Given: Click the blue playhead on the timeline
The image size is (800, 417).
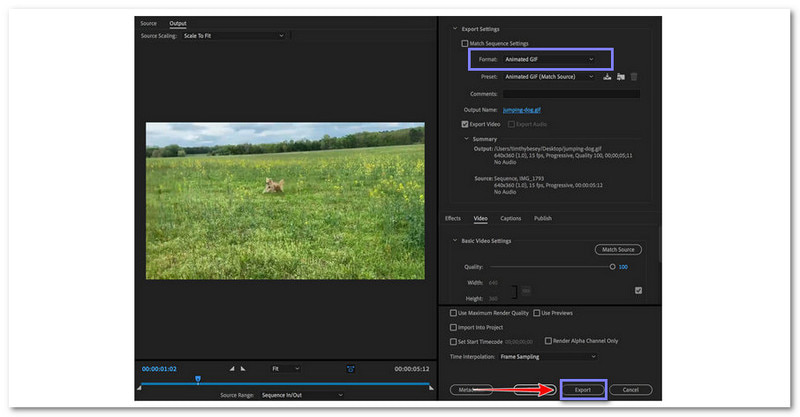Looking at the screenshot, I should [x=198, y=379].
